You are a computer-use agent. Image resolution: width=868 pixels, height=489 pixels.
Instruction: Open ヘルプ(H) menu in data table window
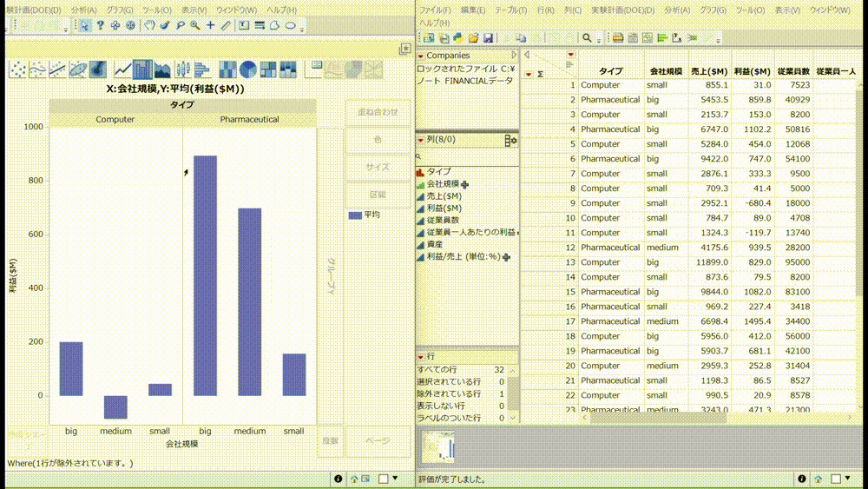[435, 23]
